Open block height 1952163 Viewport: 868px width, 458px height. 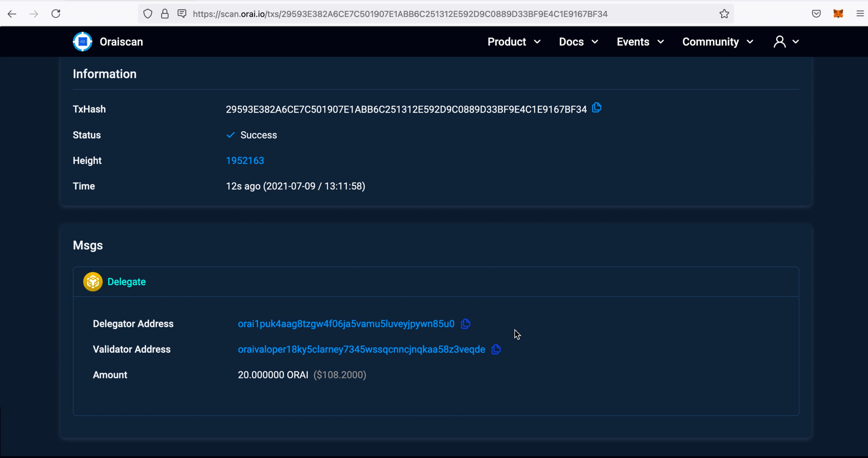tap(245, 161)
